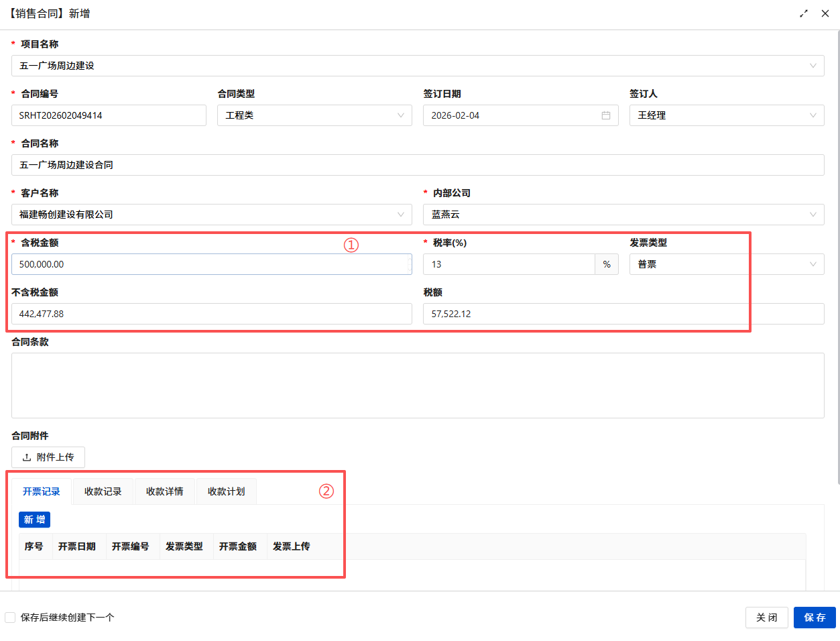
Task: Open the 客户名称 dropdown
Action: tap(212, 215)
